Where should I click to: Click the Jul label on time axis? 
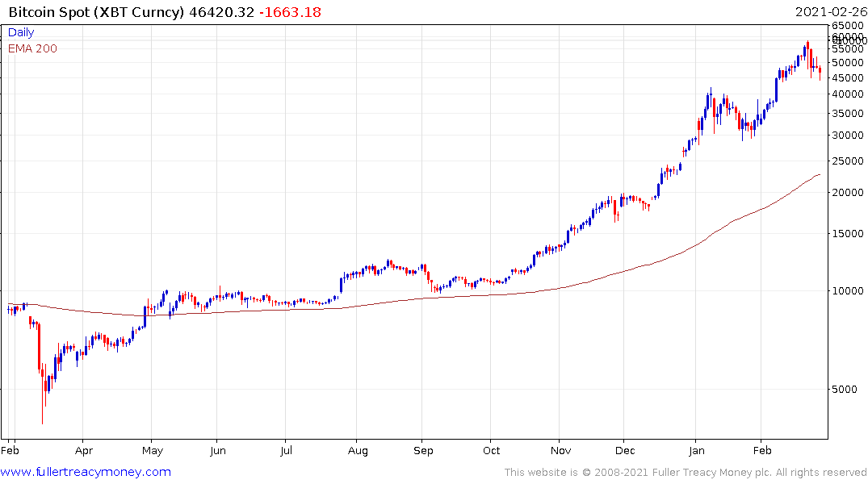pyautogui.click(x=286, y=451)
